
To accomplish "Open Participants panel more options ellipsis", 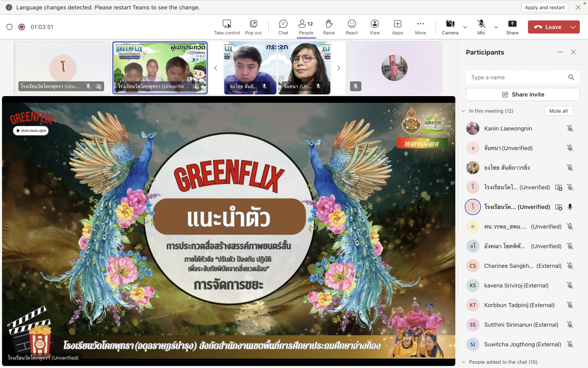I will 560,52.
